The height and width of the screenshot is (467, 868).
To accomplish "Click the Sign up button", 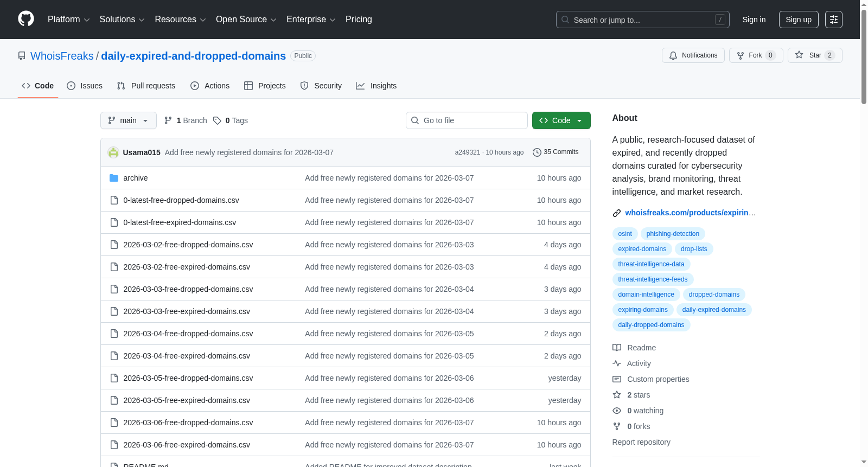I will [799, 20].
